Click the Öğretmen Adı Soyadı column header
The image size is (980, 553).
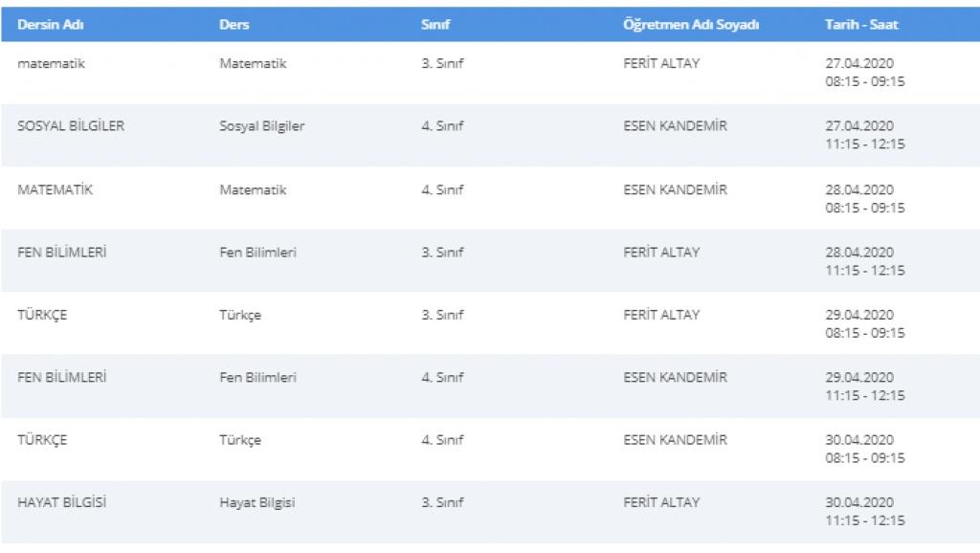[x=691, y=25]
